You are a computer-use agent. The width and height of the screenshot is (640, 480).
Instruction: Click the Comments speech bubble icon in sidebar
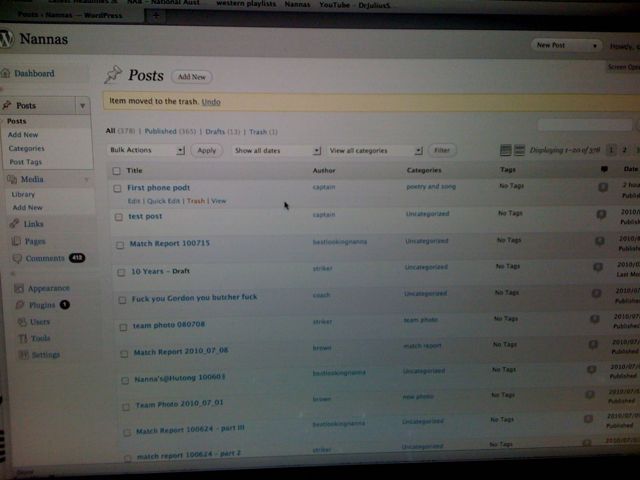point(15,258)
